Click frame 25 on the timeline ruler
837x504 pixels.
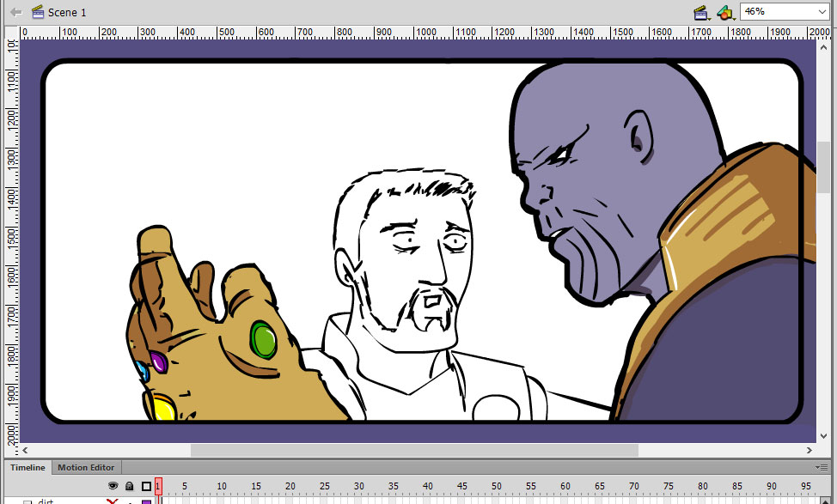[x=325, y=486]
